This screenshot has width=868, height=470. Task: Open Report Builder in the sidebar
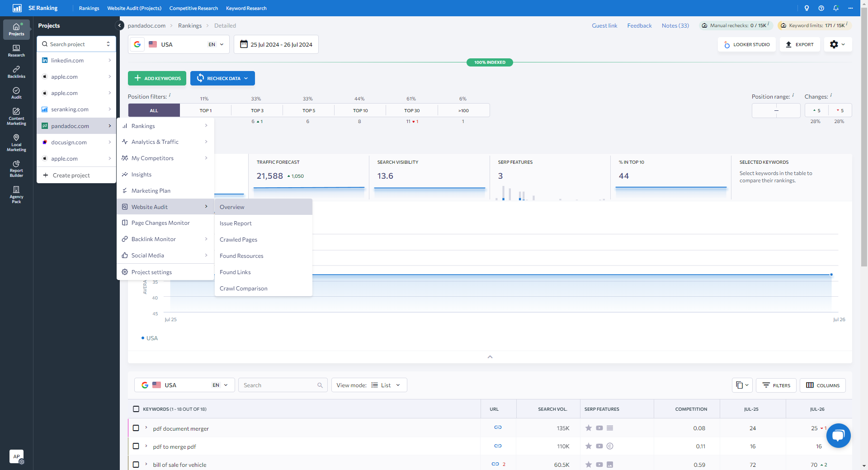[16, 168]
